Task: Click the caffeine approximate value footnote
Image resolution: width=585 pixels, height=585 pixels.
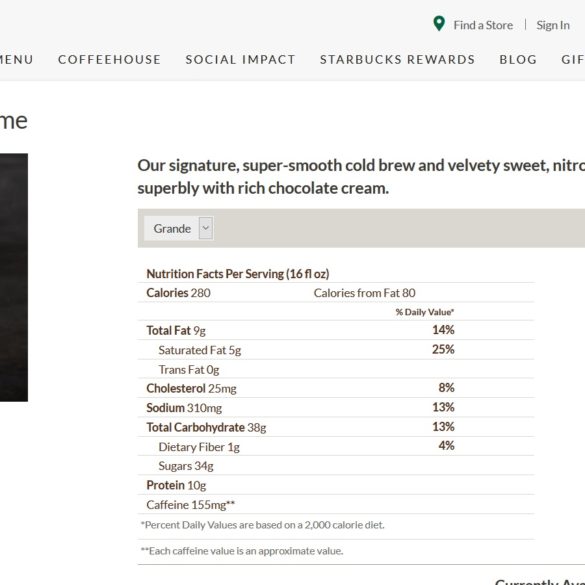Action: [x=242, y=551]
